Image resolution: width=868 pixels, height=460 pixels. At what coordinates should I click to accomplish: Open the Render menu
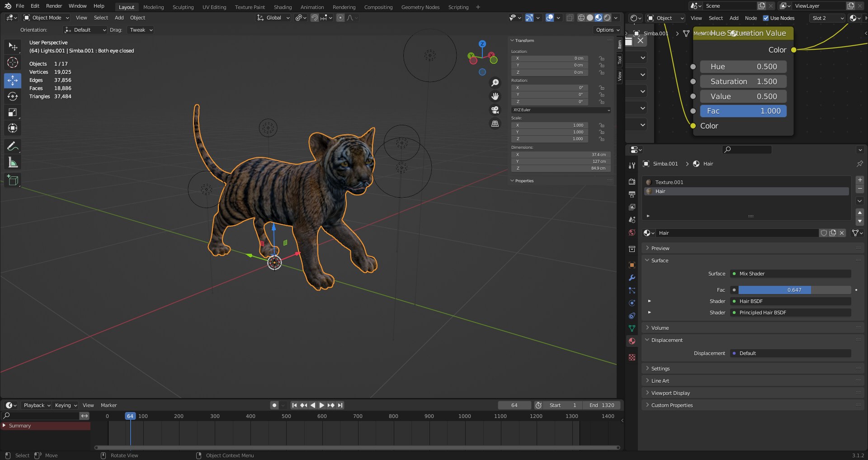[x=54, y=6]
